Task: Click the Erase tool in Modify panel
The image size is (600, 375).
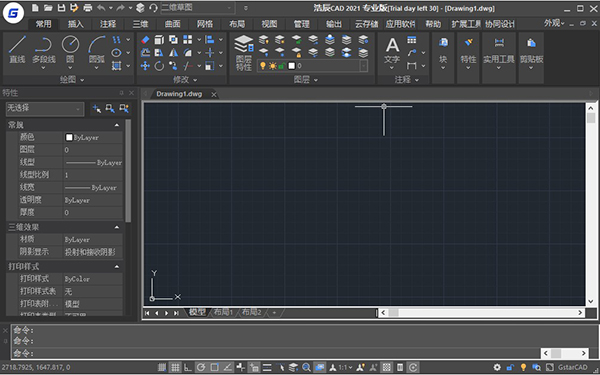Action: tap(145, 40)
